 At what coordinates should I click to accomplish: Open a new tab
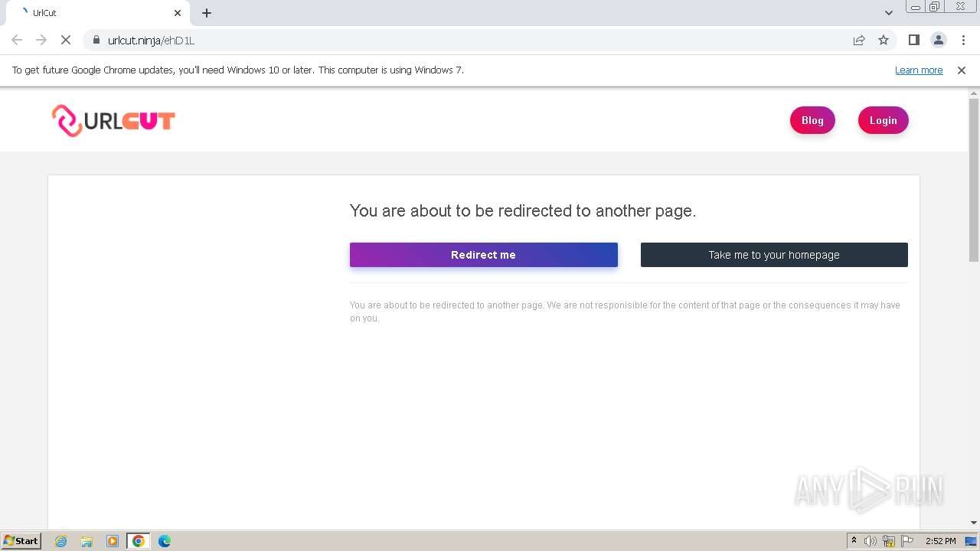click(206, 13)
